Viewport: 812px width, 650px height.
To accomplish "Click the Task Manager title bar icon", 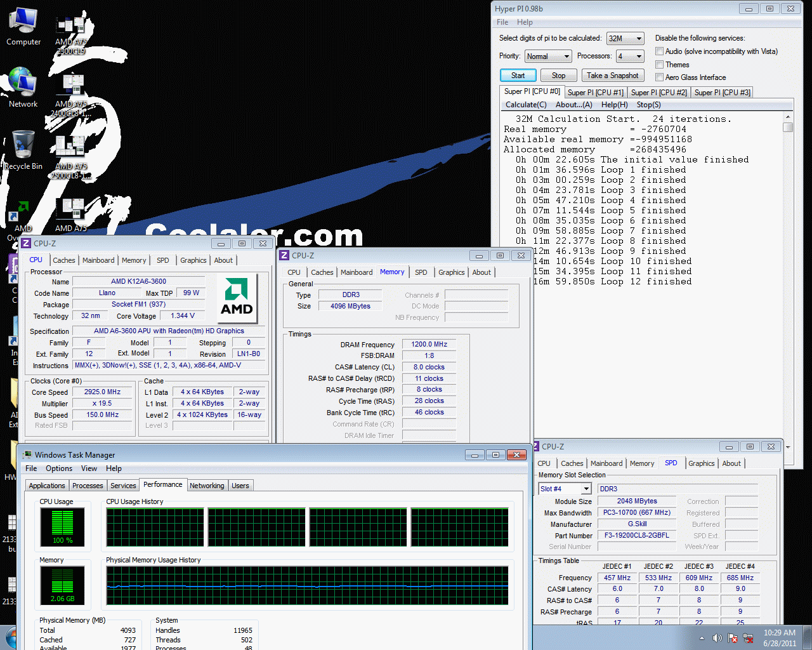I will pyautogui.click(x=27, y=454).
